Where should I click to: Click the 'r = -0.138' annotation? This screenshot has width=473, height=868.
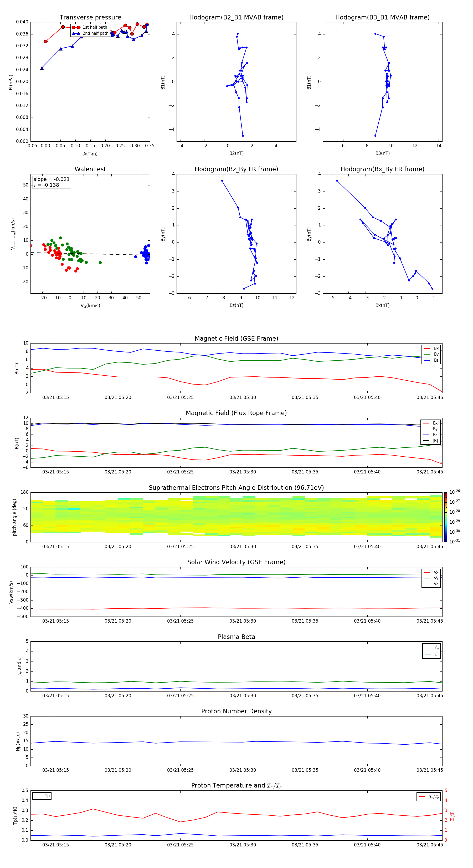point(47,185)
